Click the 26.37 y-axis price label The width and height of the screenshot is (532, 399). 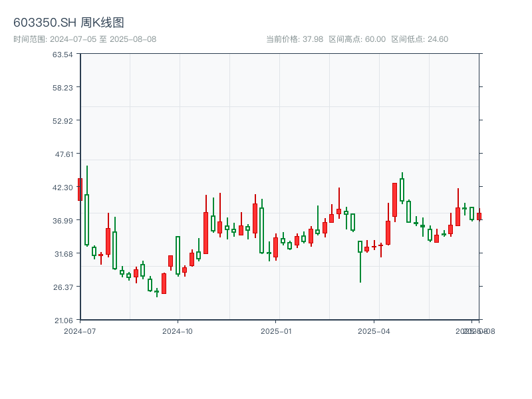click(62, 287)
